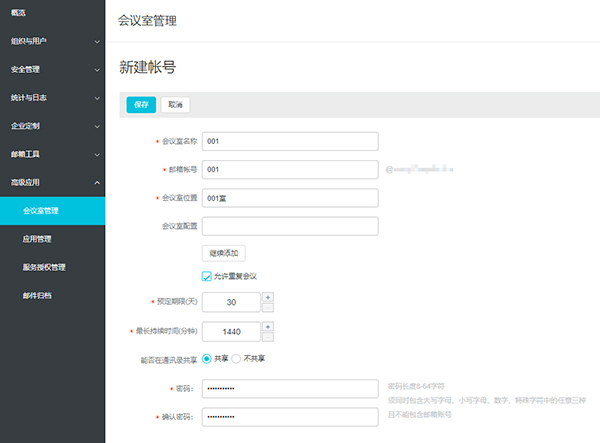Viewport: 600px width, 443px height.
Task: Collapse the 高级应用 sidebar section
Action: pos(52,183)
